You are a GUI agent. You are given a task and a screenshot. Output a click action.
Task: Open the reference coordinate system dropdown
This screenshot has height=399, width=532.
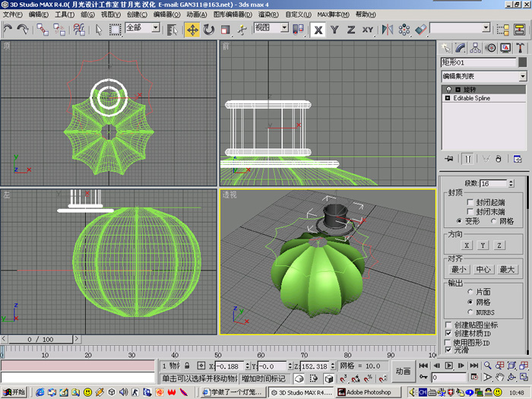tap(284, 28)
